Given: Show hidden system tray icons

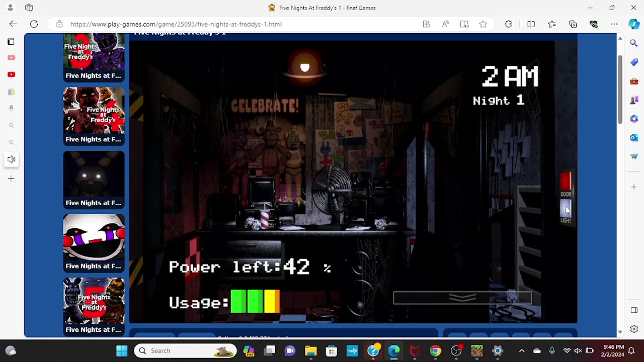Looking at the screenshot, I should click(522, 351).
